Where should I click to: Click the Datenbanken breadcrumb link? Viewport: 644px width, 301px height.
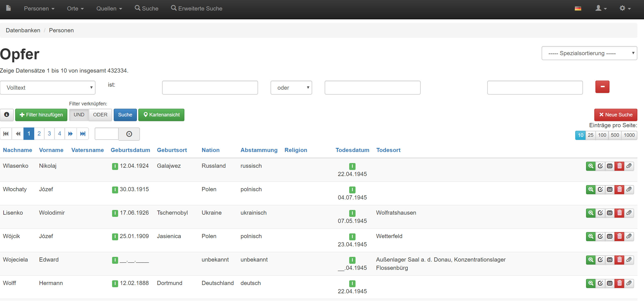23,30
